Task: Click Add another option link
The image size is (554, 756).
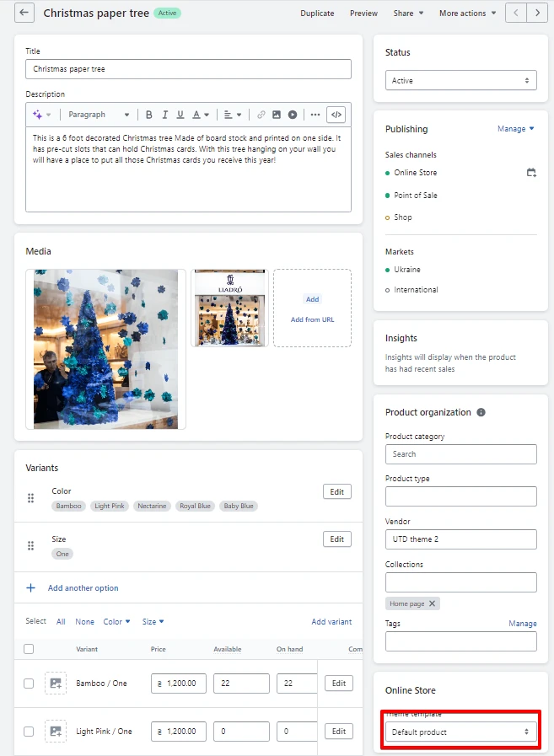Action: tap(83, 588)
